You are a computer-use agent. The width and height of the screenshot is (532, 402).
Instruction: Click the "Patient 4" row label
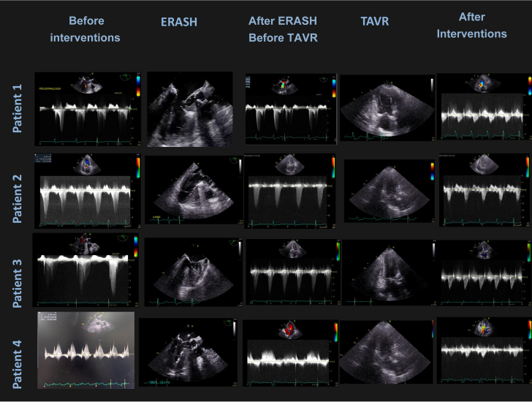coord(17,364)
